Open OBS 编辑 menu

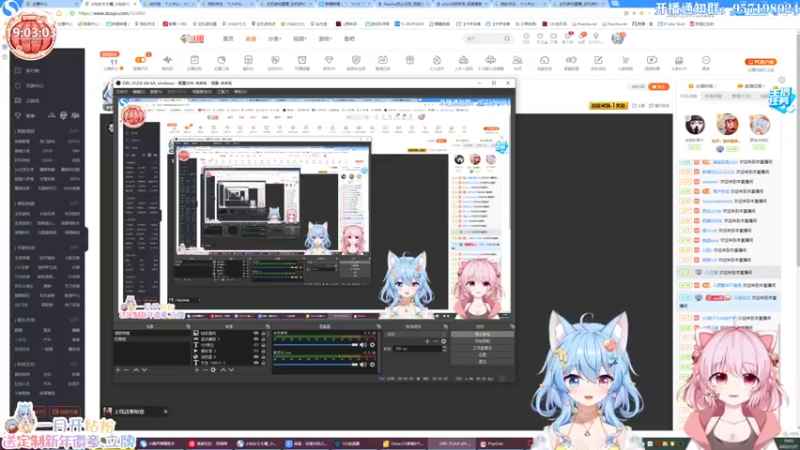138,92
